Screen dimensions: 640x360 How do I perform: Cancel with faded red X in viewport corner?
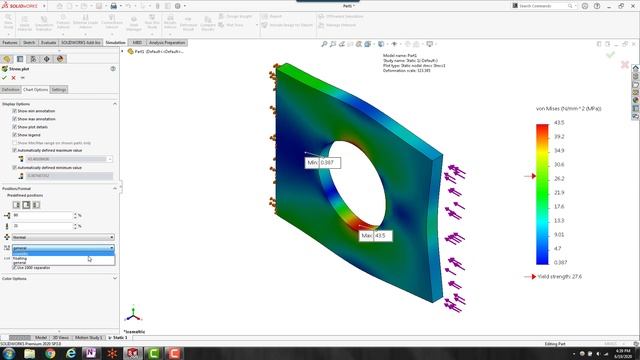click(624, 64)
